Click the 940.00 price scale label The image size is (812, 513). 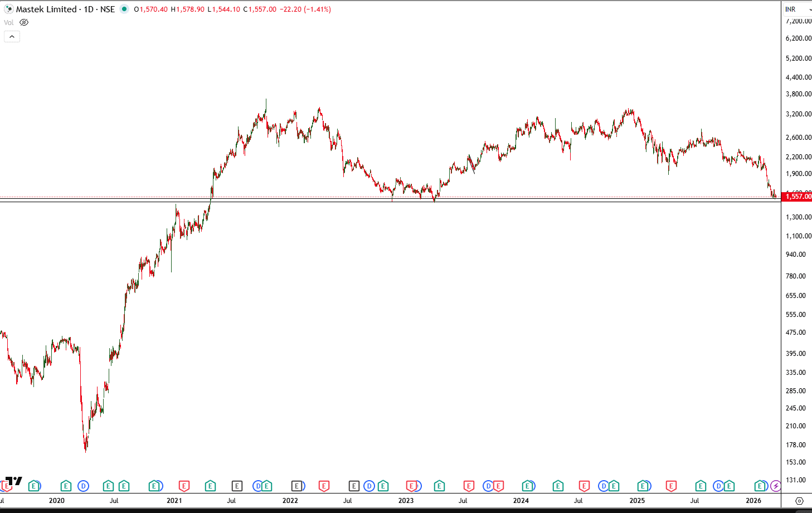[x=796, y=254]
